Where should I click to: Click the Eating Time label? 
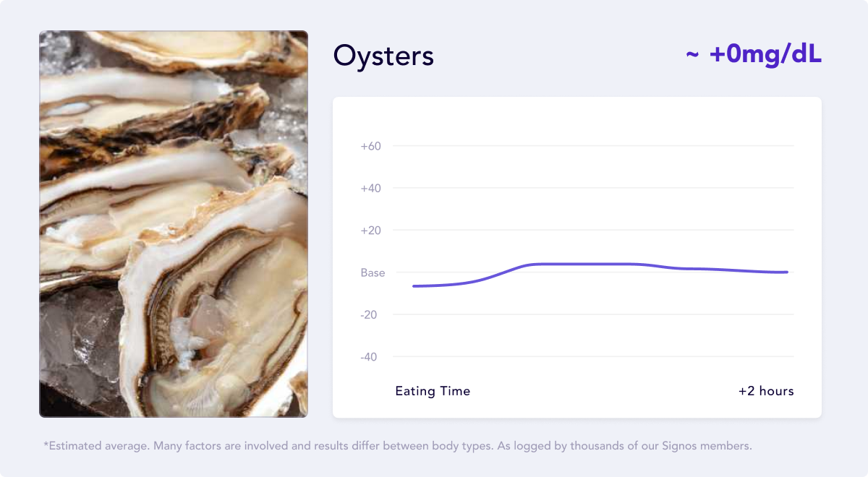[x=433, y=391]
